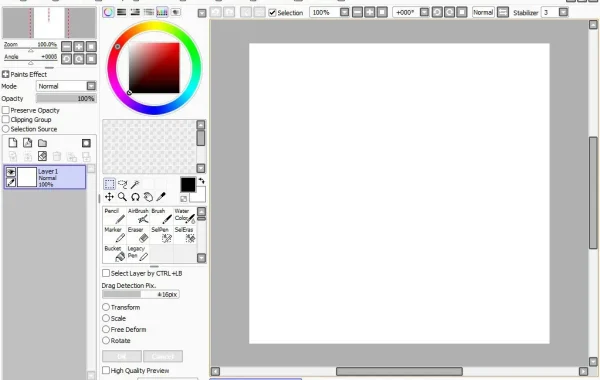The image size is (600, 380).
Task: Zoom in using the top toolbar plus button
Action: tap(370, 12)
